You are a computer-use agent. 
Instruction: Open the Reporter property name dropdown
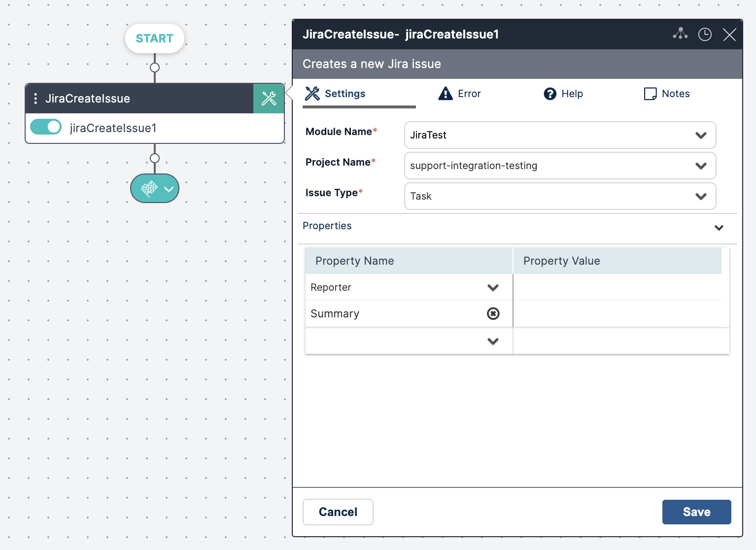point(493,287)
